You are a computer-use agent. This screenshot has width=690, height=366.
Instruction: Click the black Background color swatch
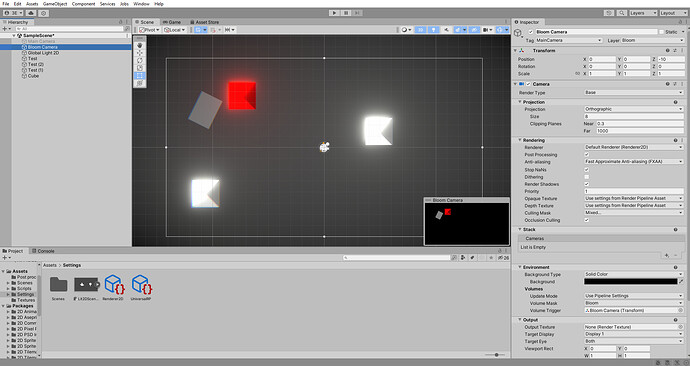pos(631,282)
